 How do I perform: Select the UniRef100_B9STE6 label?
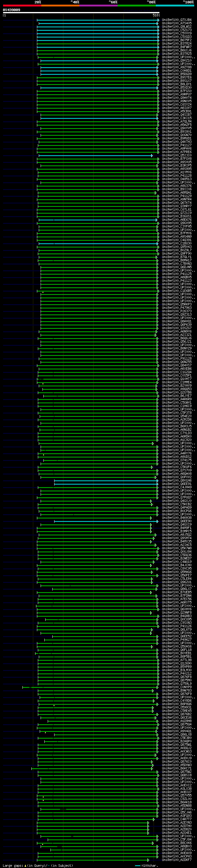click(x=177, y=78)
